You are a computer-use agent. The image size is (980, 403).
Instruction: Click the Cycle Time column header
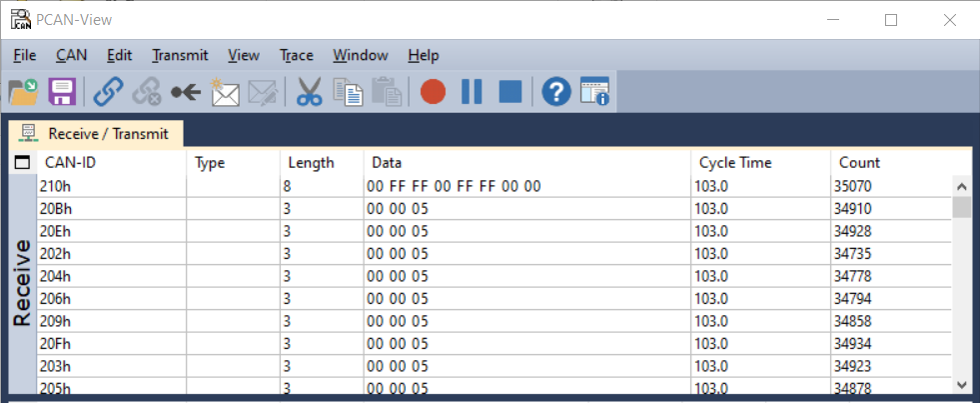pyautogui.click(x=760, y=163)
